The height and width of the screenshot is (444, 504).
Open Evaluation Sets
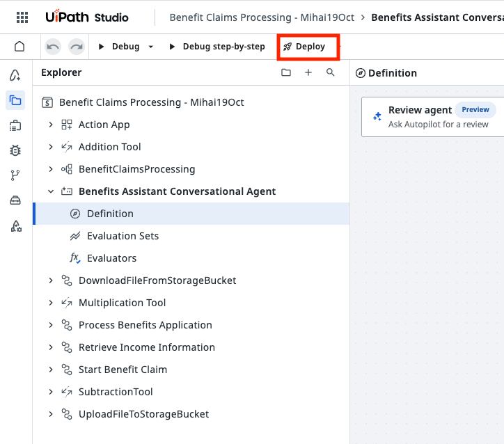[x=191, y=236]
